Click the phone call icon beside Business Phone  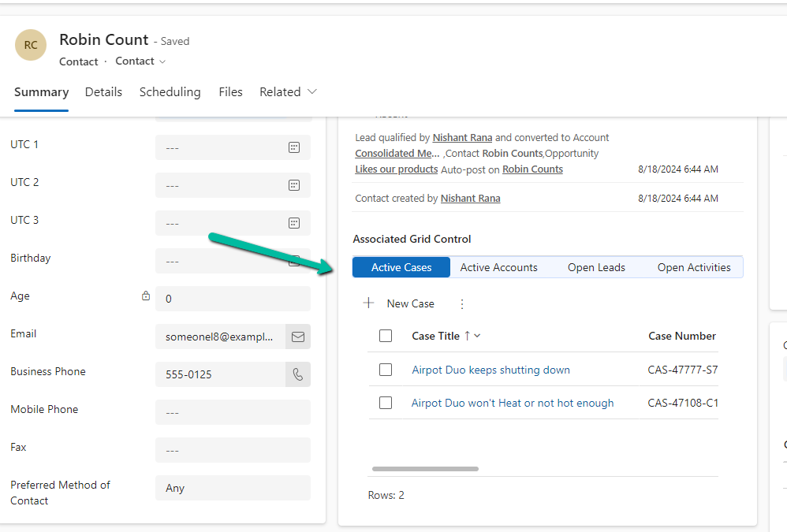click(x=298, y=374)
